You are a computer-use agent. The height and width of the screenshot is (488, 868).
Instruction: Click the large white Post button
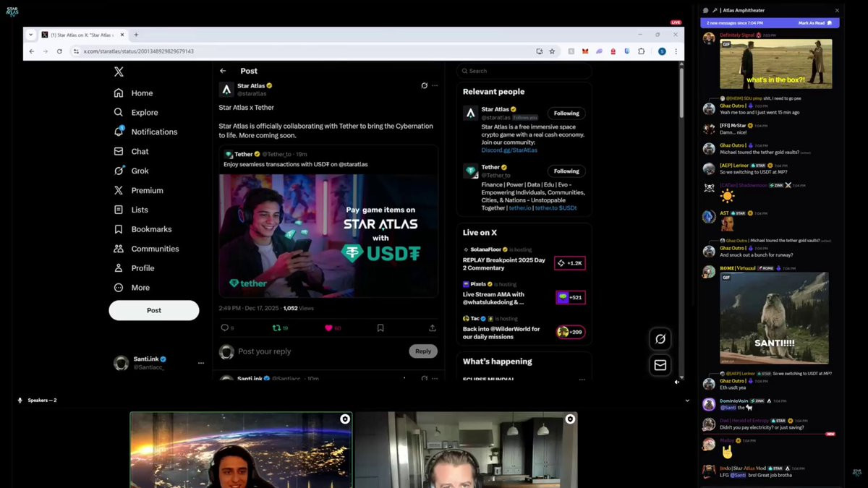pos(154,310)
